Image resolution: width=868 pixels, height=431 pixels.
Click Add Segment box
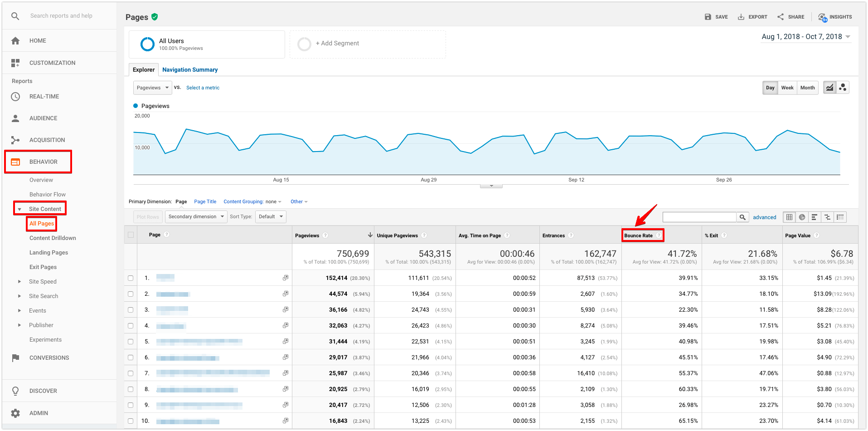pos(368,44)
